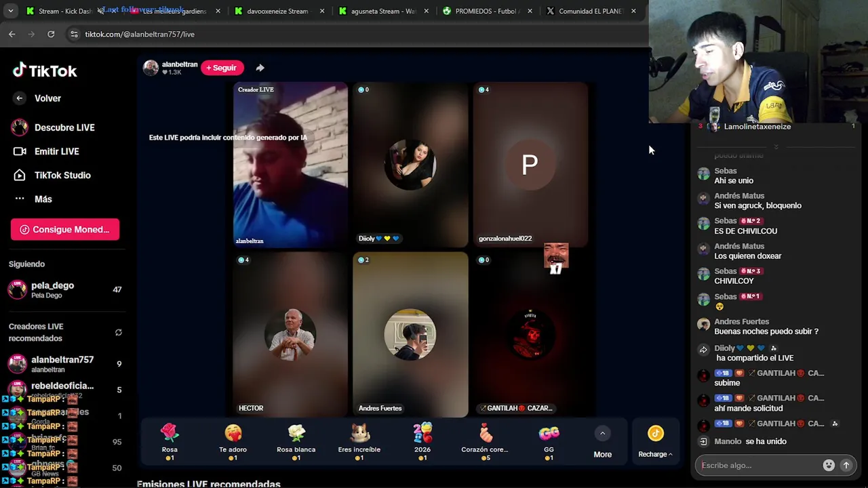Refresh recommended LIVE creators
The image size is (868, 488).
(x=119, y=332)
